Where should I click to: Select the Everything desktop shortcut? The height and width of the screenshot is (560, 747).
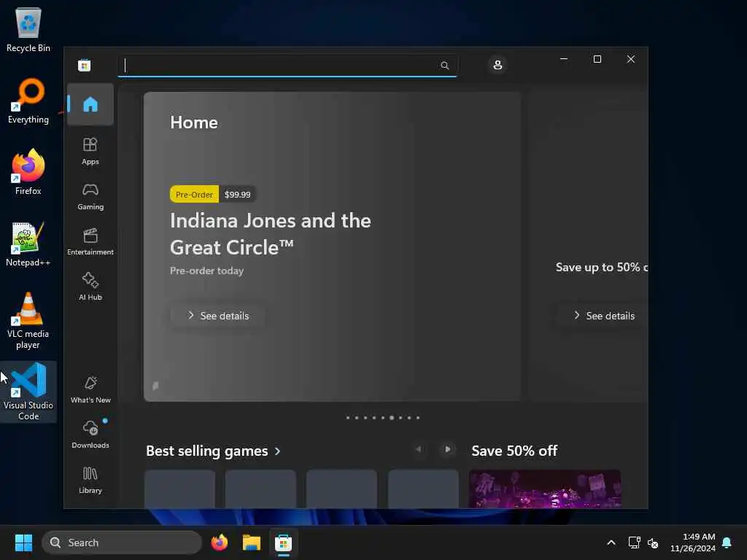point(28,101)
